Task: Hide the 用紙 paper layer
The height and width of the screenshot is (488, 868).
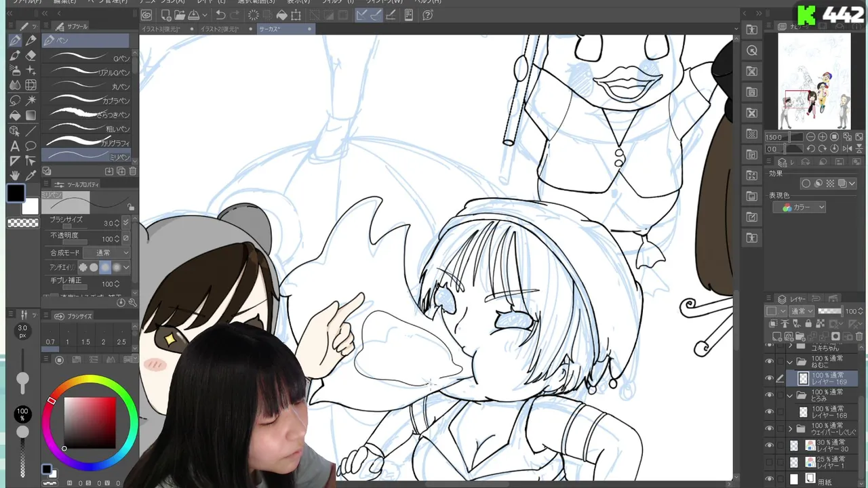Action: (x=769, y=479)
